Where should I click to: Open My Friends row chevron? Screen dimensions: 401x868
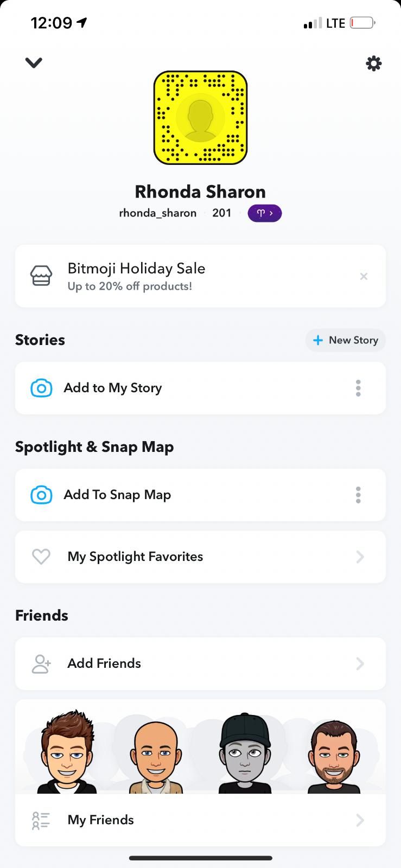pyautogui.click(x=360, y=820)
